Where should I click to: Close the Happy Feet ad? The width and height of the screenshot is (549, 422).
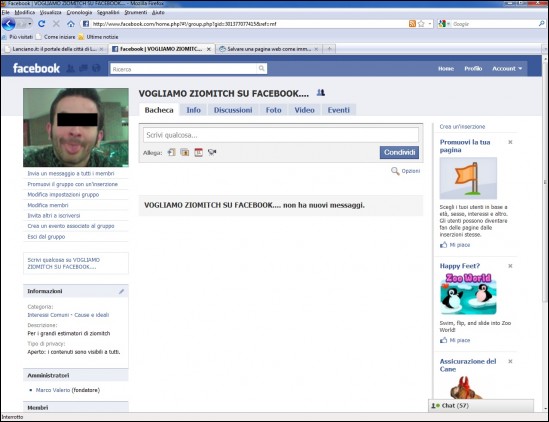pyautogui.click(x=510, y=266)
